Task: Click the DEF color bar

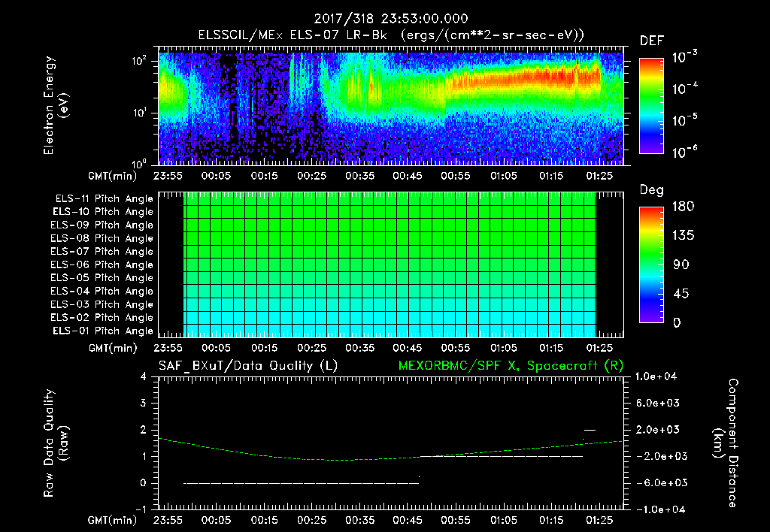Action: (651, 106)
